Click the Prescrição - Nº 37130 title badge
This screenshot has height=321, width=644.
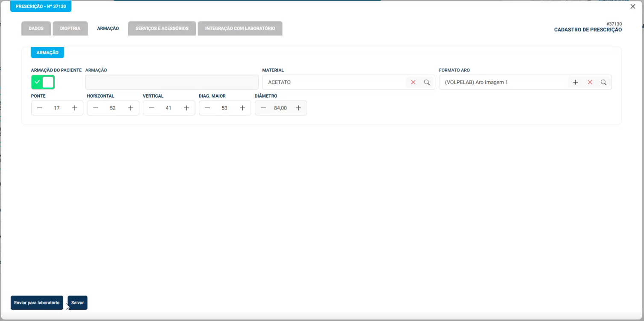click(x=41, y=6)
